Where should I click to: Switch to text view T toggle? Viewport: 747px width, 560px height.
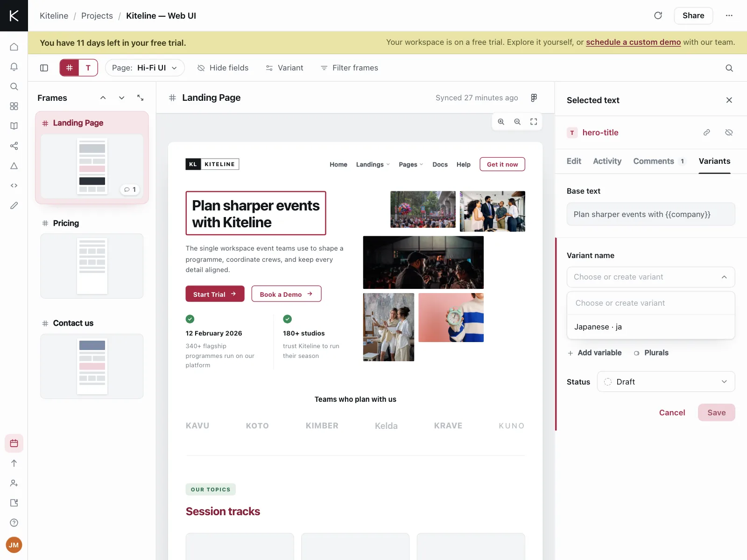tap(88, 68)
